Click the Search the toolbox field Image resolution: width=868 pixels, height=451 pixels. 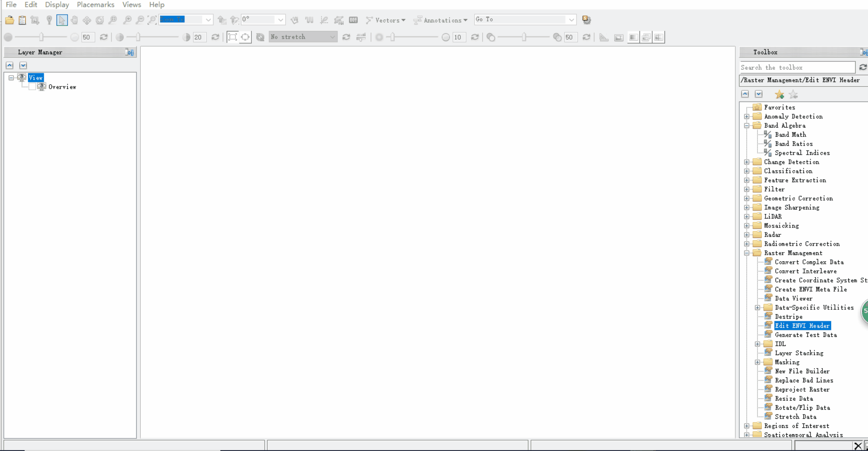point(797,67)
